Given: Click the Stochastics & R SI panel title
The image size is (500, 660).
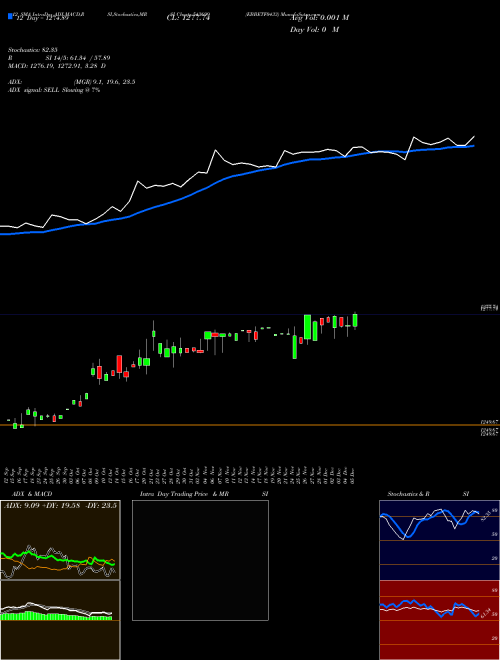Looking at the screenshot, I should (428, 494).
